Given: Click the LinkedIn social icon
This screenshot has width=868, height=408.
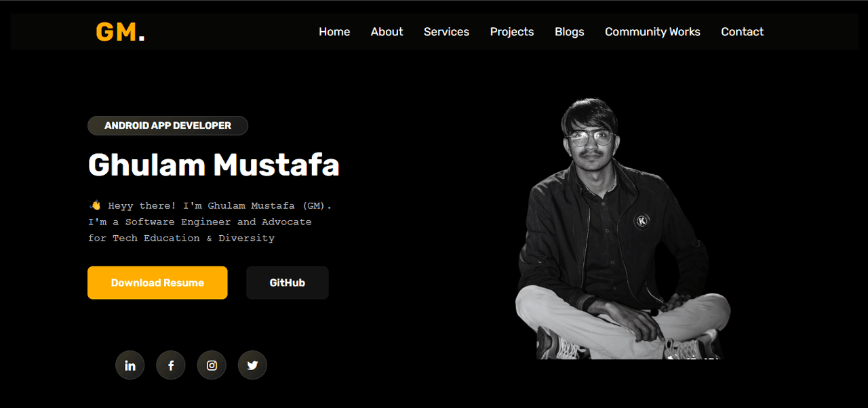Looking at the screenshot, I should tap(130, 365).
